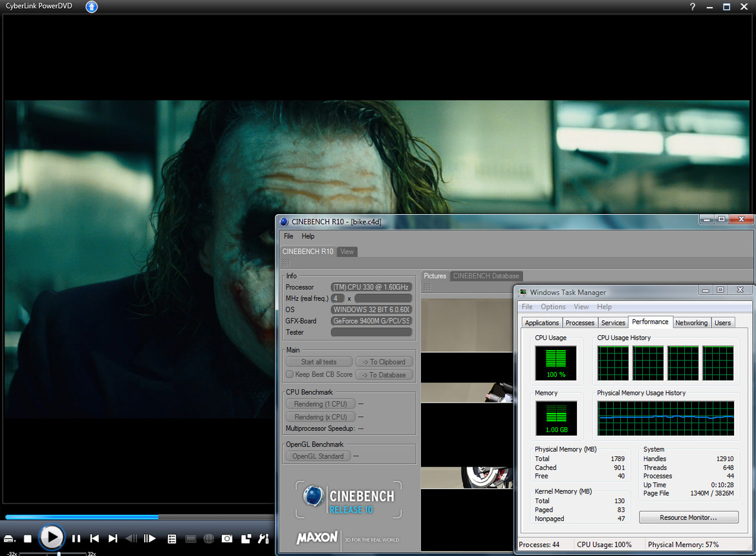Click the MAXON logo
The height and width of the screenshot is (556, 756).
318,538
